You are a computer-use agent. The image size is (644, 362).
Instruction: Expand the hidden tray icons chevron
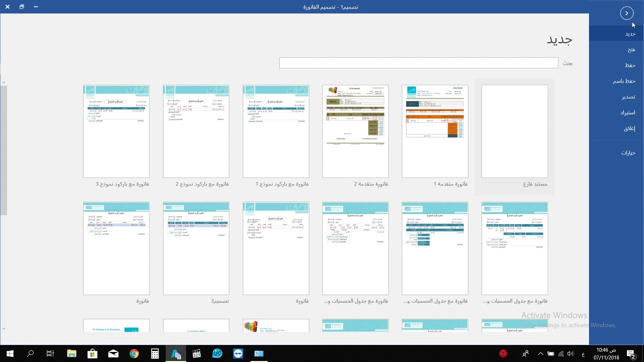pos(540,354)
